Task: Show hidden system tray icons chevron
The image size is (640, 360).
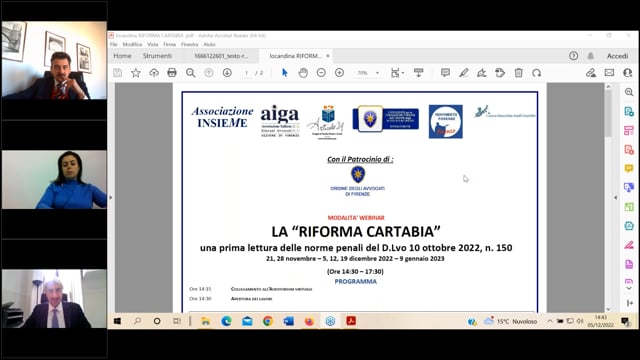Action: pos(550,321)
